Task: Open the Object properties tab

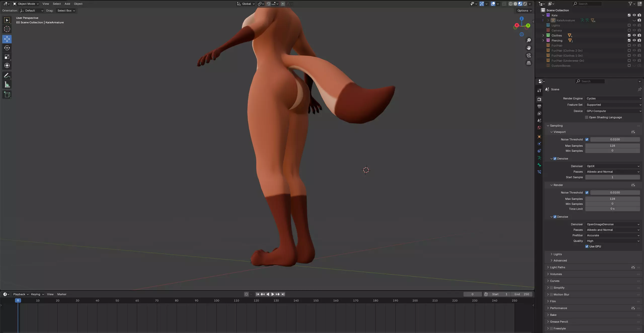Action: pos(539,137)
